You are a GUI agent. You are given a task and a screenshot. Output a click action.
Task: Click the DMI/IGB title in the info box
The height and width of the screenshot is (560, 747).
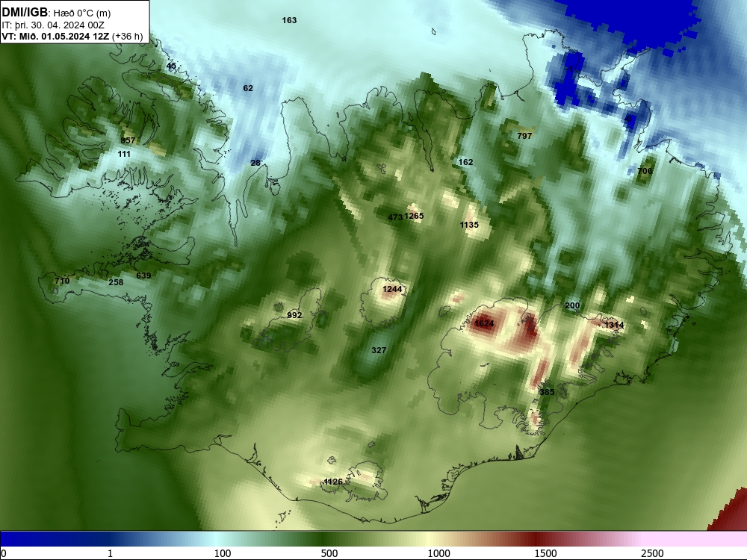(25, 13)
